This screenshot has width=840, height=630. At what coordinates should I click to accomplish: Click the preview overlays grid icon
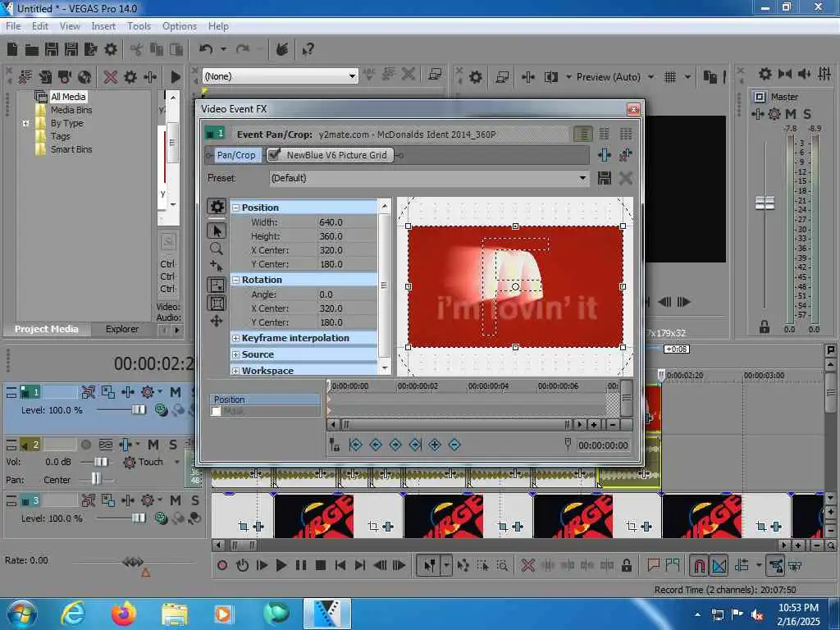tap(669, 77)
